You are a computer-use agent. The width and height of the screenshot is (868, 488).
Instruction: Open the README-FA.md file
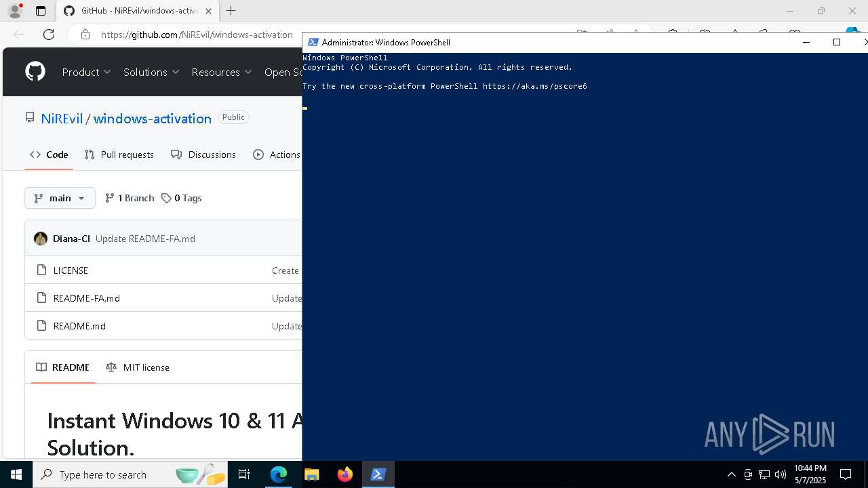[87, 298]
